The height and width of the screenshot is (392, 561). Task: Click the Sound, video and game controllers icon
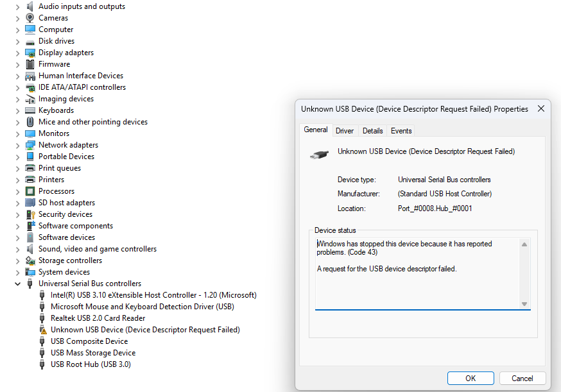[30, 249]
